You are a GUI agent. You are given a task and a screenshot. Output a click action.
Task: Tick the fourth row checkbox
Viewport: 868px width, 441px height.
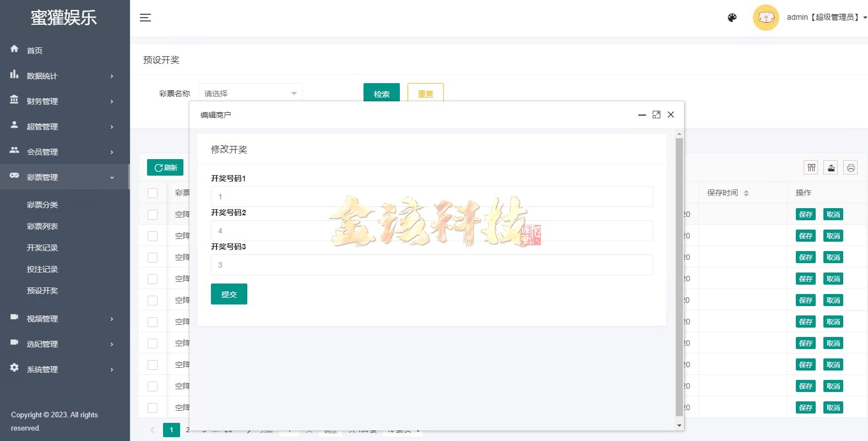coord(153,279)
